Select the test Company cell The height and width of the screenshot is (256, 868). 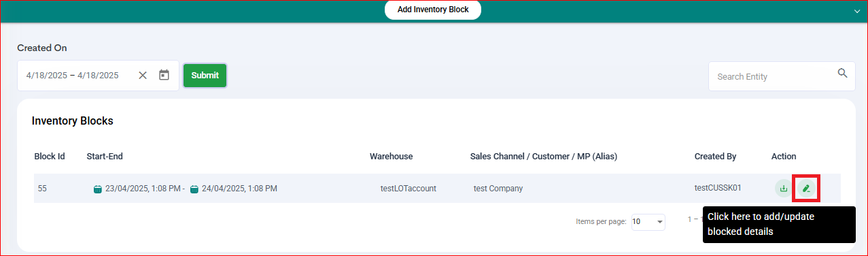(x=498, y=189)
